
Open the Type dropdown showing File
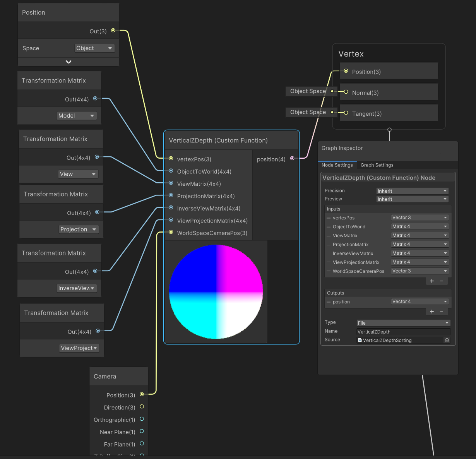(403, 323)
